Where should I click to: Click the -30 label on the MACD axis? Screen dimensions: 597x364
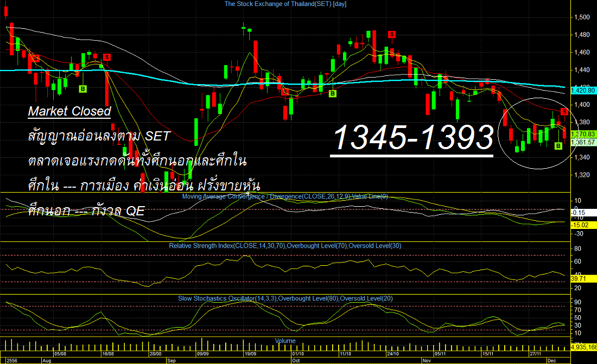click(578, 233)
